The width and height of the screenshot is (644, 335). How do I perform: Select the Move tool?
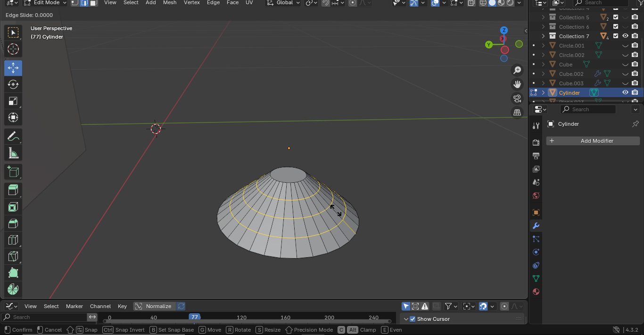click(13, 68)
